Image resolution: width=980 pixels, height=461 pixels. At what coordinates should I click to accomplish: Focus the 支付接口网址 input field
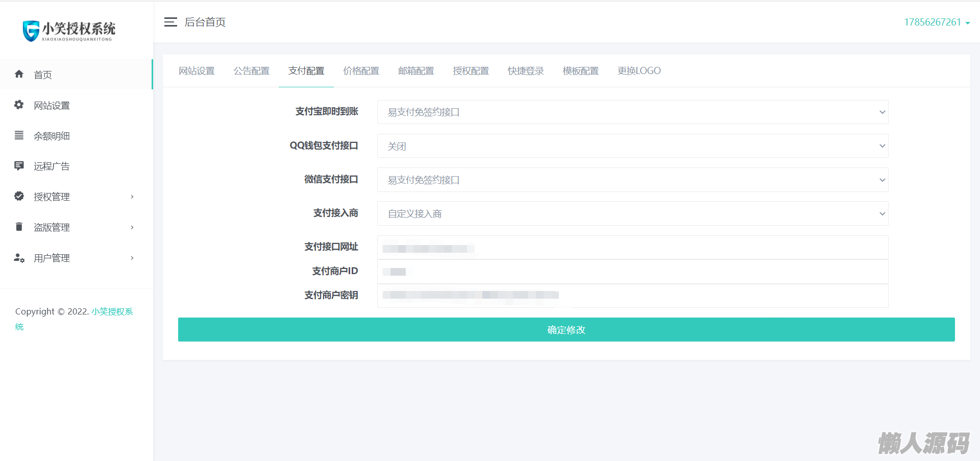pos(632,248)
